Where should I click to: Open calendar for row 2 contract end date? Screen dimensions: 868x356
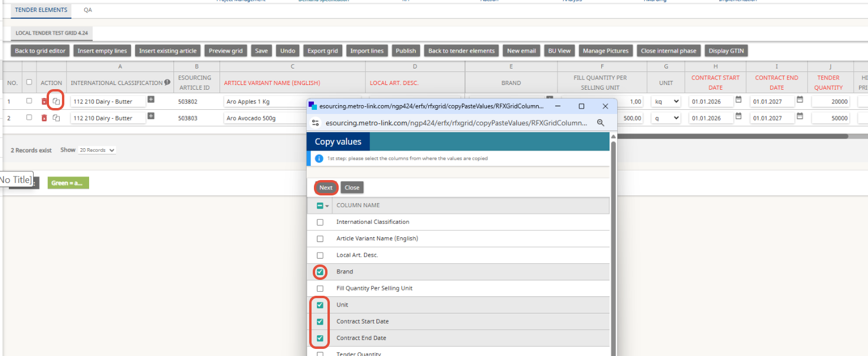(x=800, y=116)
